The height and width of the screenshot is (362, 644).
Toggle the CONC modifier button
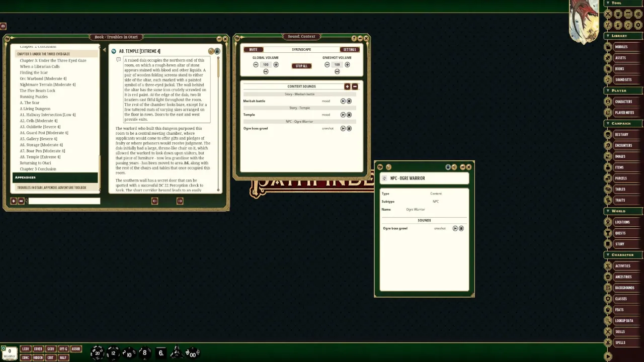[x=26, y=357]
